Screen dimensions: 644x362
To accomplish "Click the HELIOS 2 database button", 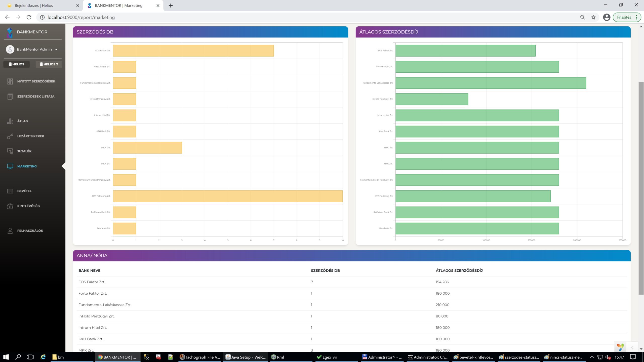I will pyautogui.click(x=49, y=64).
